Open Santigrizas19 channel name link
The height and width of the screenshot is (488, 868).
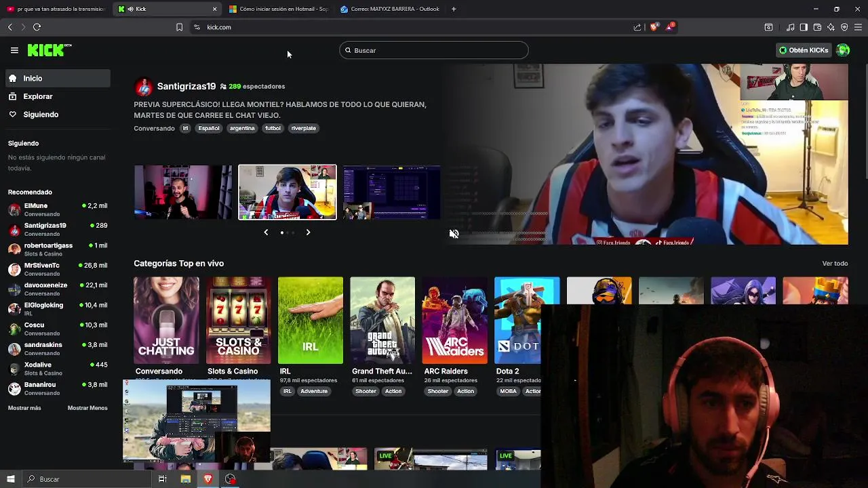(x=186, y=87)
